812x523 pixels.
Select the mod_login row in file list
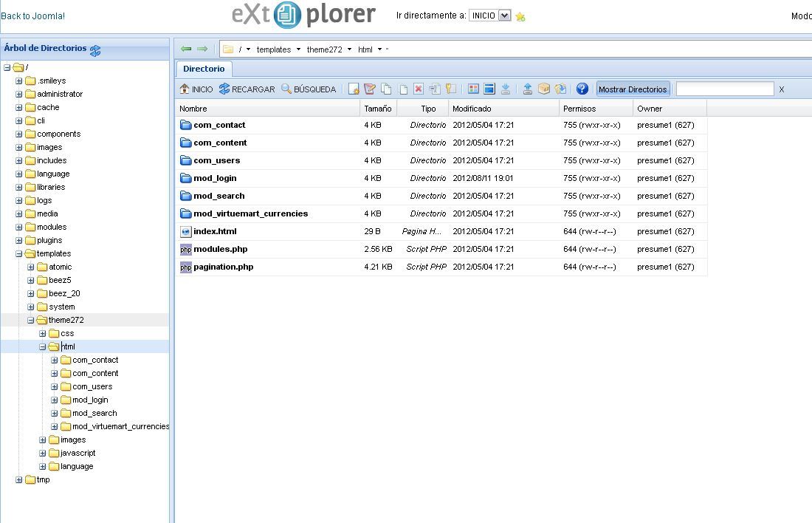[x=441, y=178]
